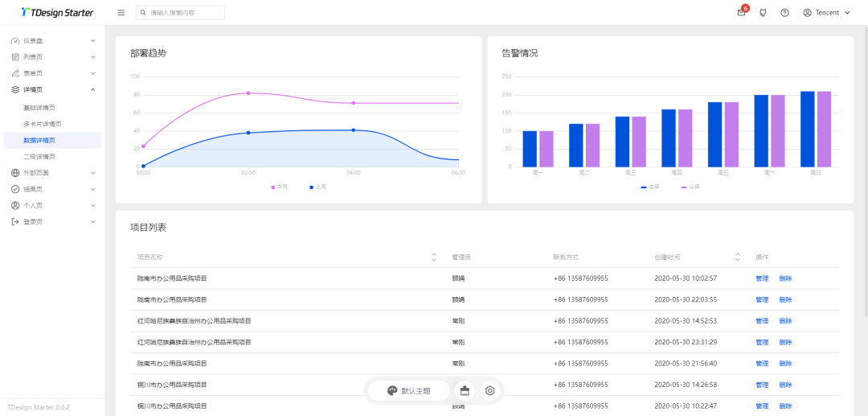This screenshot has width=868, height=416.
Task: Click the first 红河哈尼族彝族自治州办公用品采购项目 row
Action: point(485,321)
